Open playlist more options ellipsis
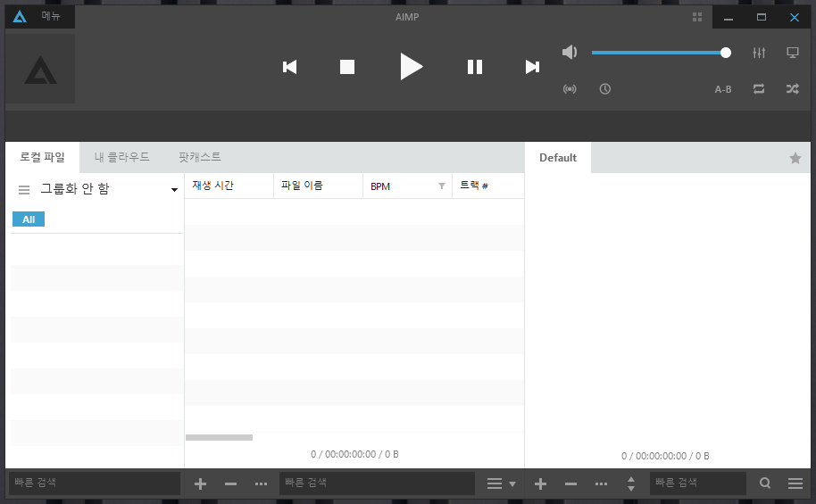816x504 pixels. point(601,483)
